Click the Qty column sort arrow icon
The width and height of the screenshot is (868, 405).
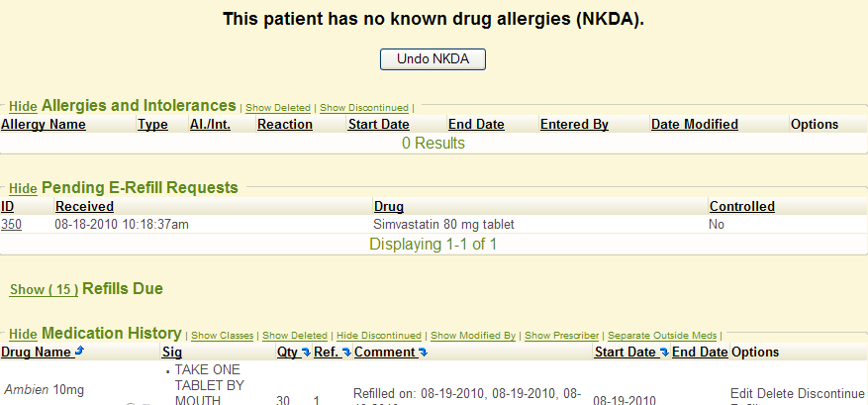[x=306, y=353]
